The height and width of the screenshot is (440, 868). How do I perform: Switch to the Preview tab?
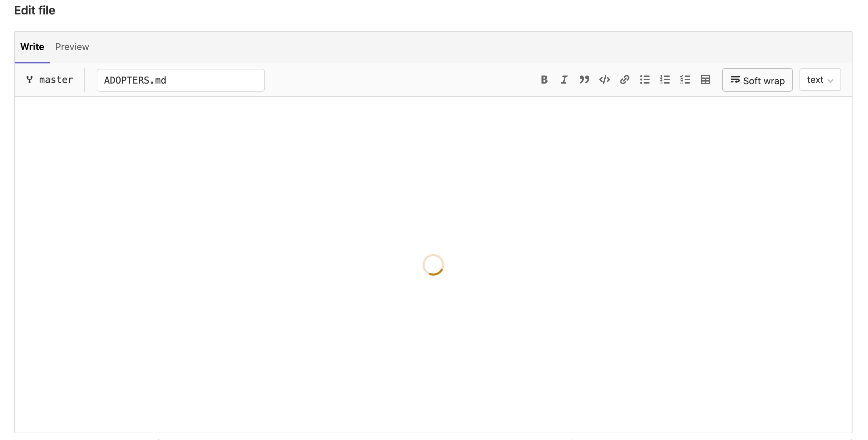tap(72, 47)
